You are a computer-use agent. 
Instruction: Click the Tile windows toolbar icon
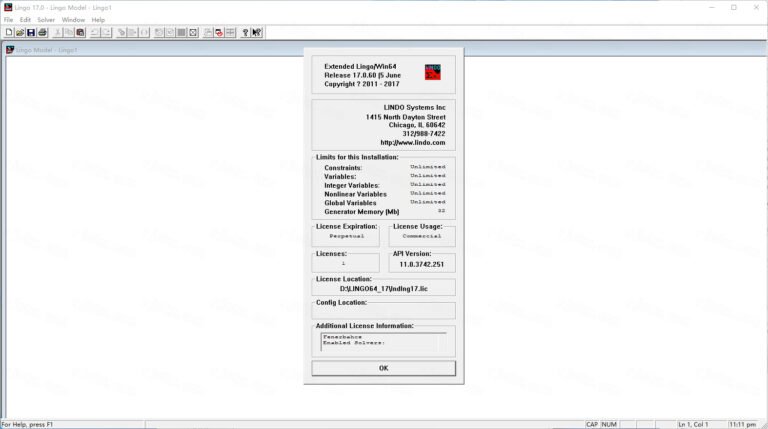coord(231,32)
